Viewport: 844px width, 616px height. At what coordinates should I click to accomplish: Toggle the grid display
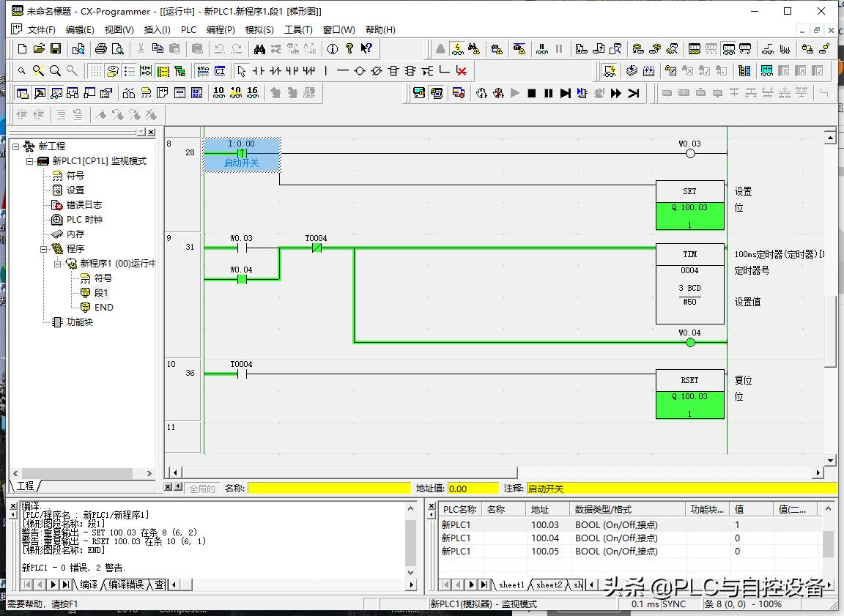[x=96, y=71]
